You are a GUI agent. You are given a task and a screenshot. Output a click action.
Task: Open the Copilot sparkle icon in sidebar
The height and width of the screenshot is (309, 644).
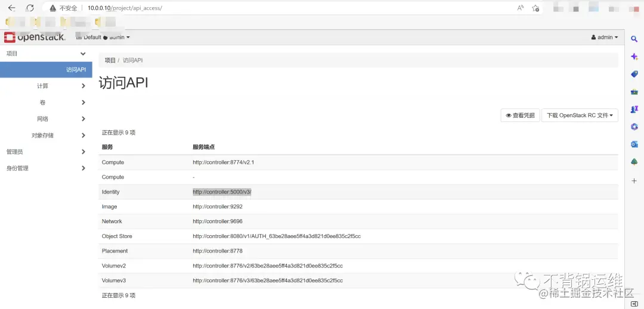point(634,57)
